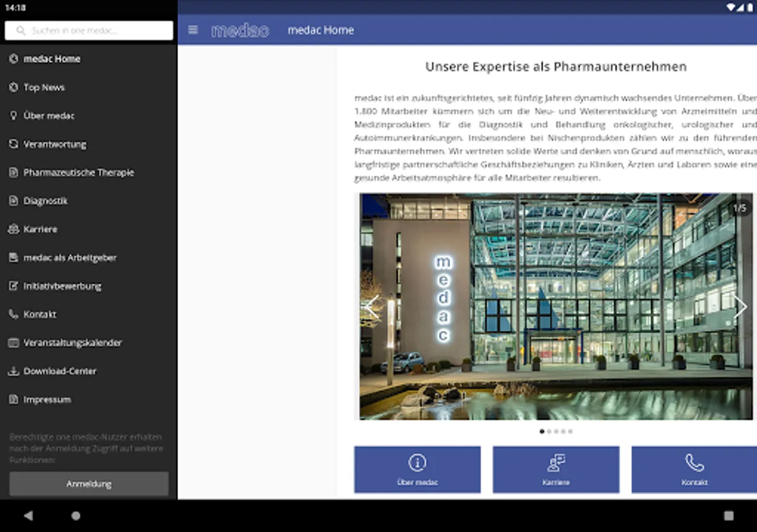Click the Impressum document icon
Screen dimensions: 757x532
[14, 399]
